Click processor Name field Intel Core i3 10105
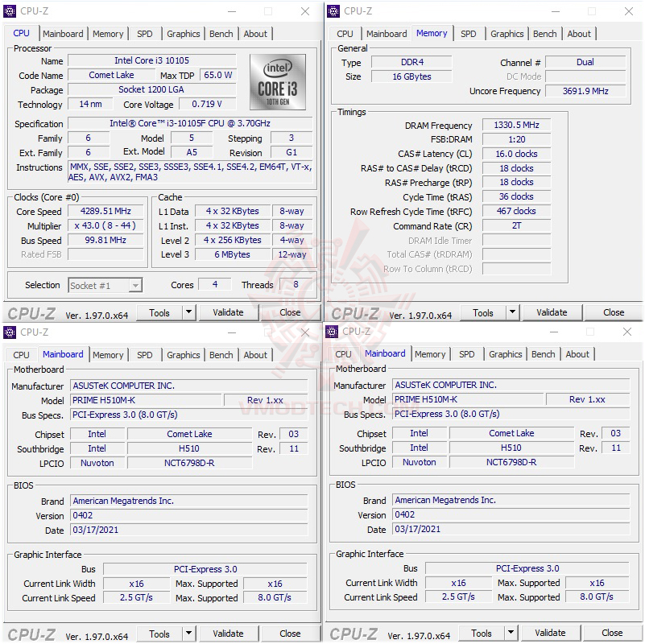This screenshot has width=645, height=644. pos(152,60)
